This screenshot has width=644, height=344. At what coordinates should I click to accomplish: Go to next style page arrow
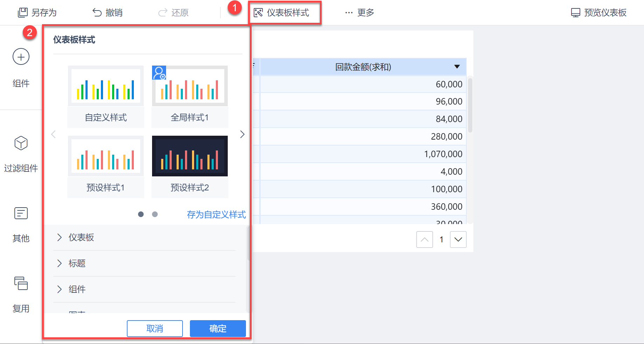click(x=242, y=134)
